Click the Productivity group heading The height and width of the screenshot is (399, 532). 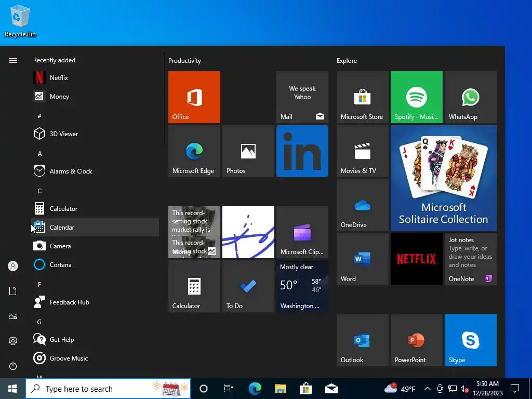(184, 61)
